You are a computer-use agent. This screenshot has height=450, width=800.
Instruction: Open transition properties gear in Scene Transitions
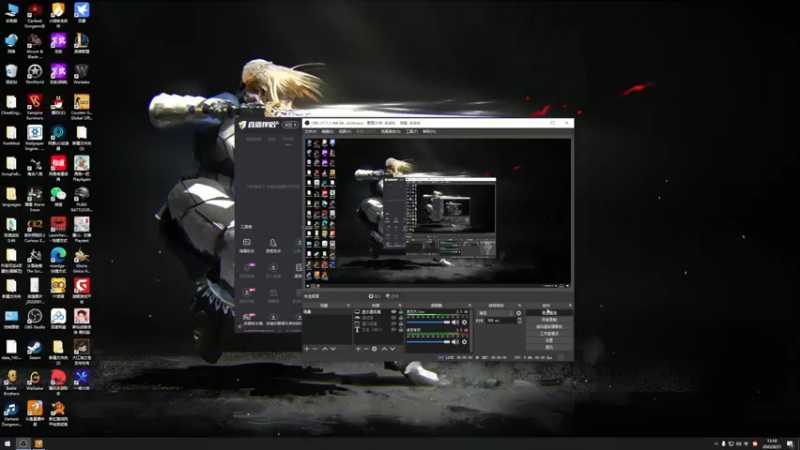[x=519, y=313]
